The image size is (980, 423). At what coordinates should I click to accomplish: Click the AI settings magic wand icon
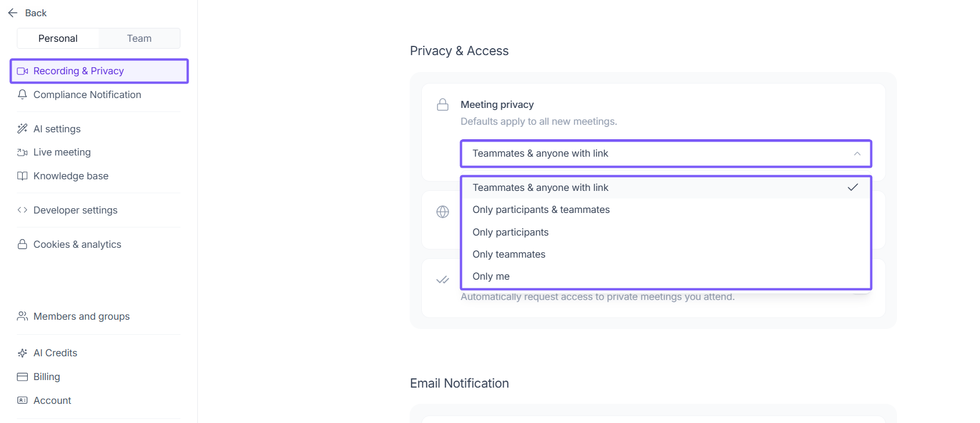[23, 129]
